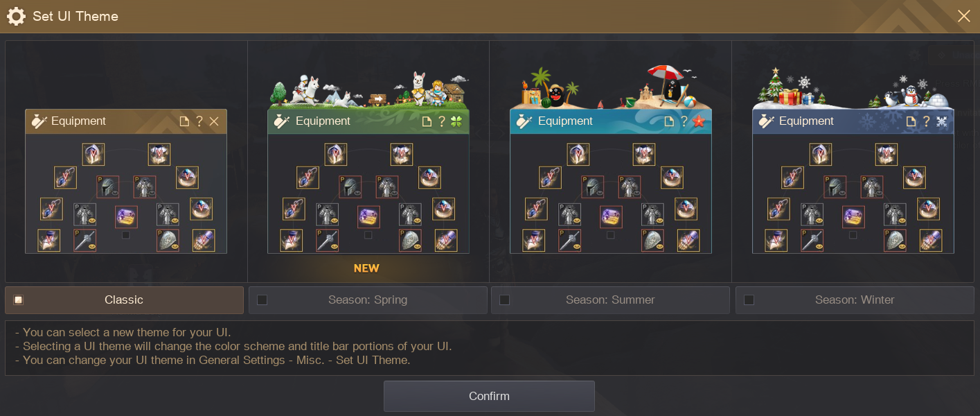Confirm the selected UI theme

pos(489,396)
